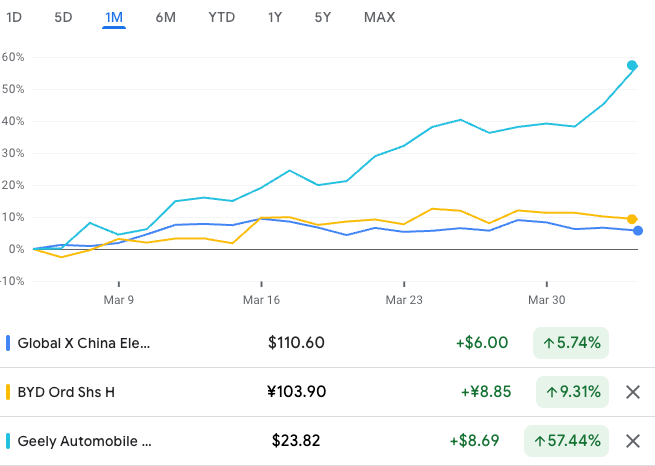Click the Mar 23 axis label
The image size is (655, 466).
[x=404, y=300]
